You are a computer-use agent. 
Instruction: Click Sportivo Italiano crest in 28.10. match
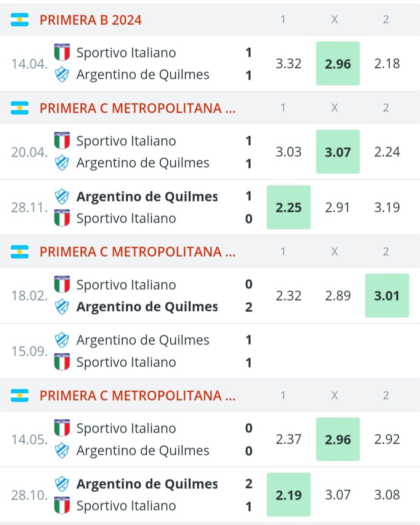(x=62, y=506)
